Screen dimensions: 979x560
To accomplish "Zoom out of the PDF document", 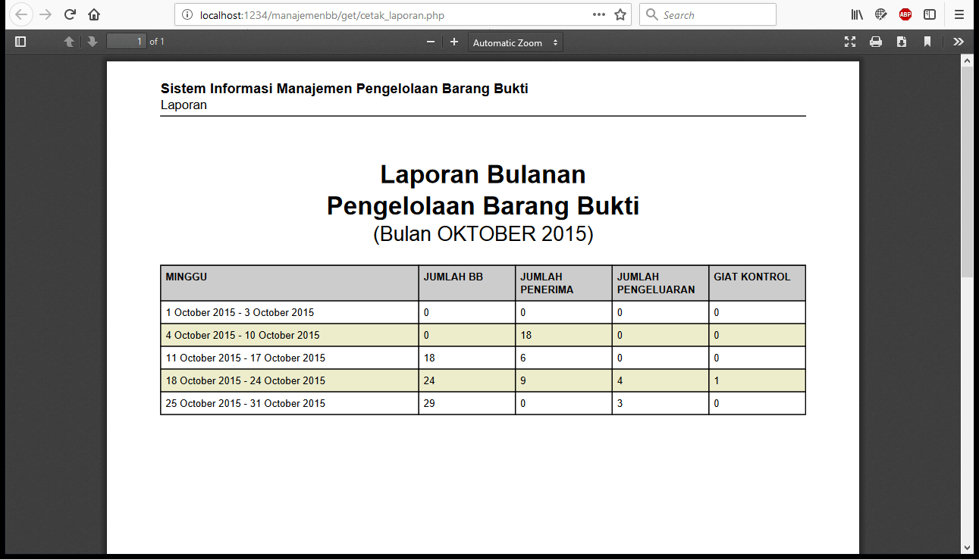I will pos(431,42).
